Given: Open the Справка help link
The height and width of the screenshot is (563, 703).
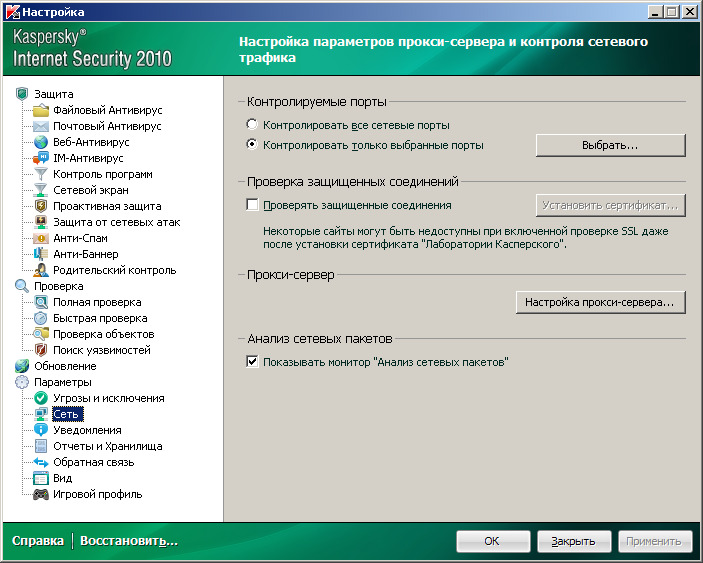Looking at the screenshot, I should [x=38, y=541].
